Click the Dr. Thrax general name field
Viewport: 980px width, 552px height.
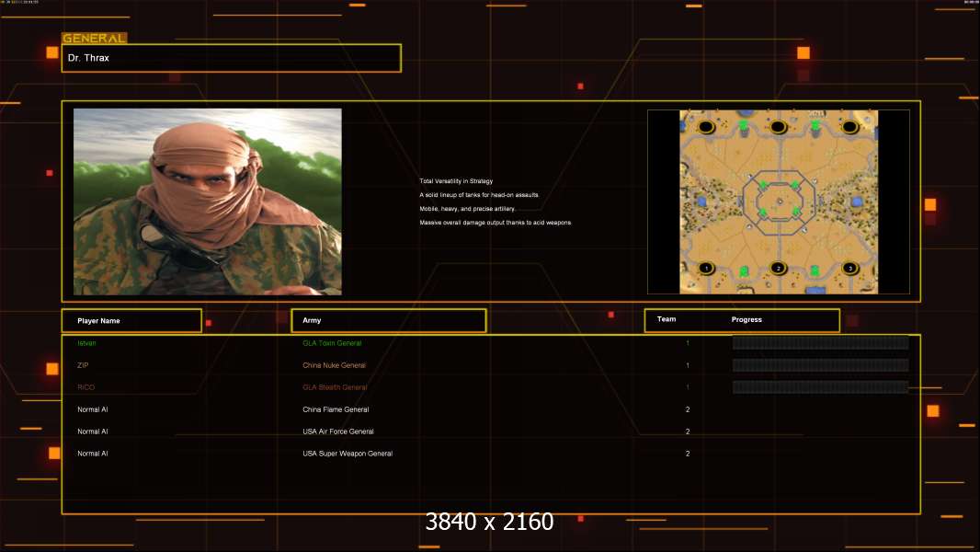click(x=232, y=58)
